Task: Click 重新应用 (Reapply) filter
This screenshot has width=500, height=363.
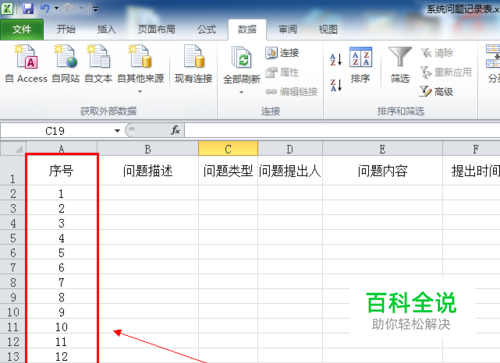Action: pyautogui.click(x=446, y=72)
